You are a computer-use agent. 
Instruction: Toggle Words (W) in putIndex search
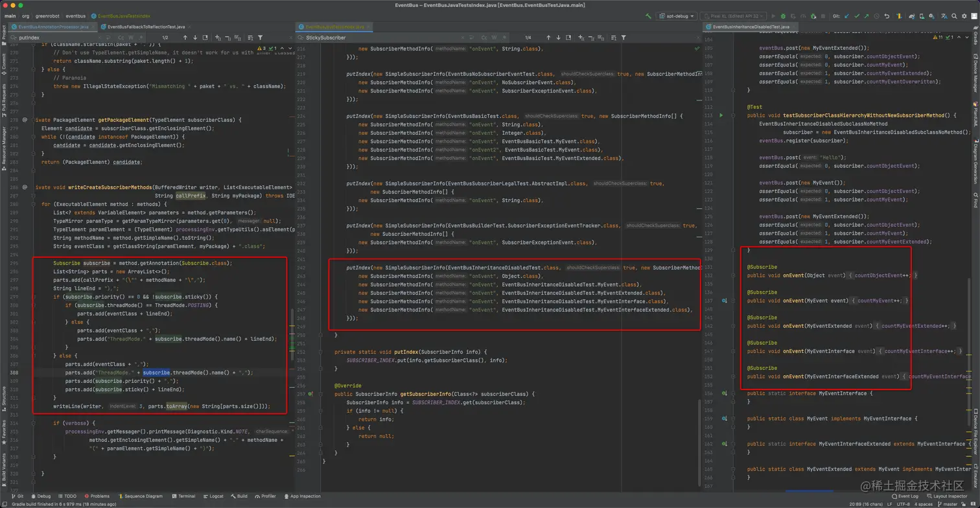pyautogui.click(x=131, y=38)
